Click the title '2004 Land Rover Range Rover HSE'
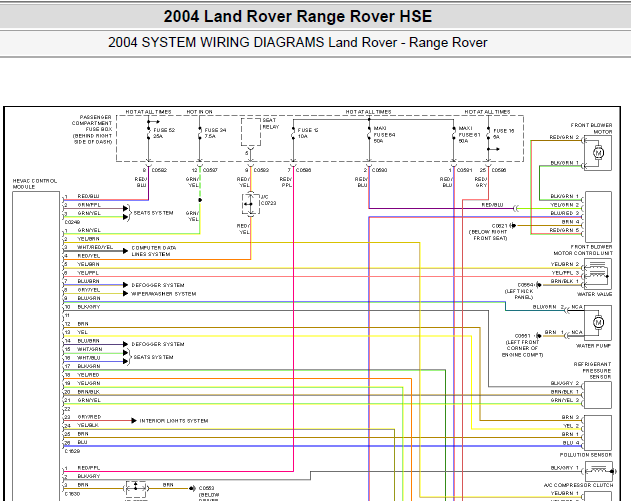This screenshot has height=501, width=631. point(298,16)
